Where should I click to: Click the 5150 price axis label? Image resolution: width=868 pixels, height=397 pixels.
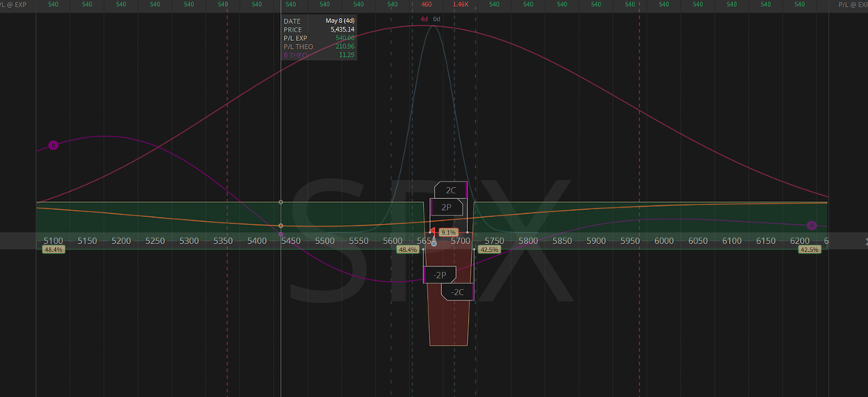coord(87,241)
